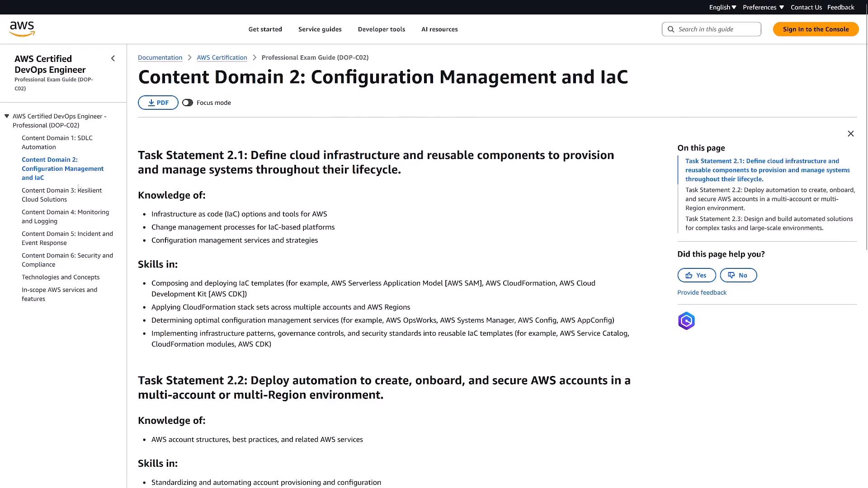
Task: Click the thumbs-up Yes button
Action: [x=696, y=275]
